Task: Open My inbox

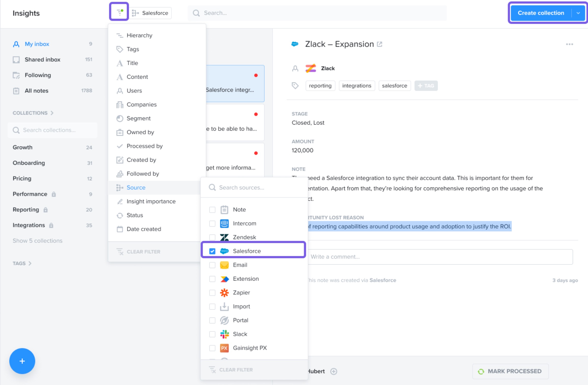Action: 52,44
